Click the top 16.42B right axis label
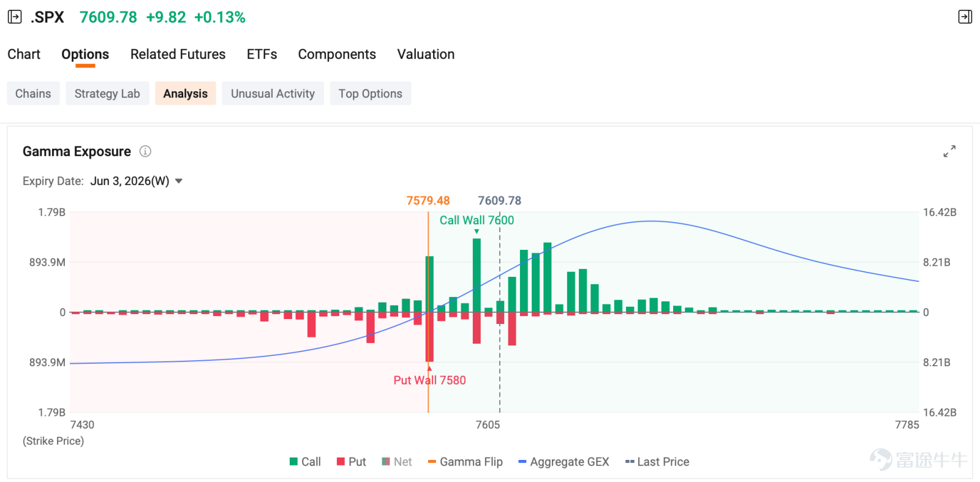 pyautogui.click(x=940, y=213)
